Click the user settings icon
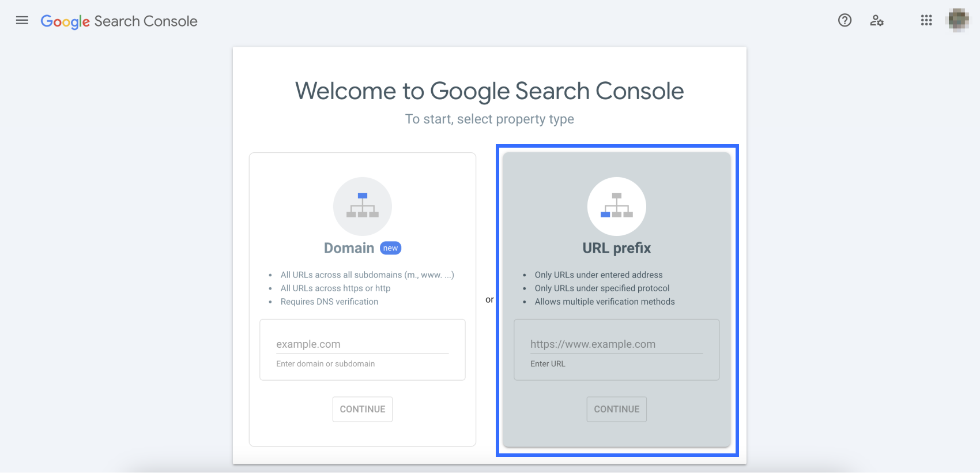Screen dimensions: 980x473 pos(877,21)
